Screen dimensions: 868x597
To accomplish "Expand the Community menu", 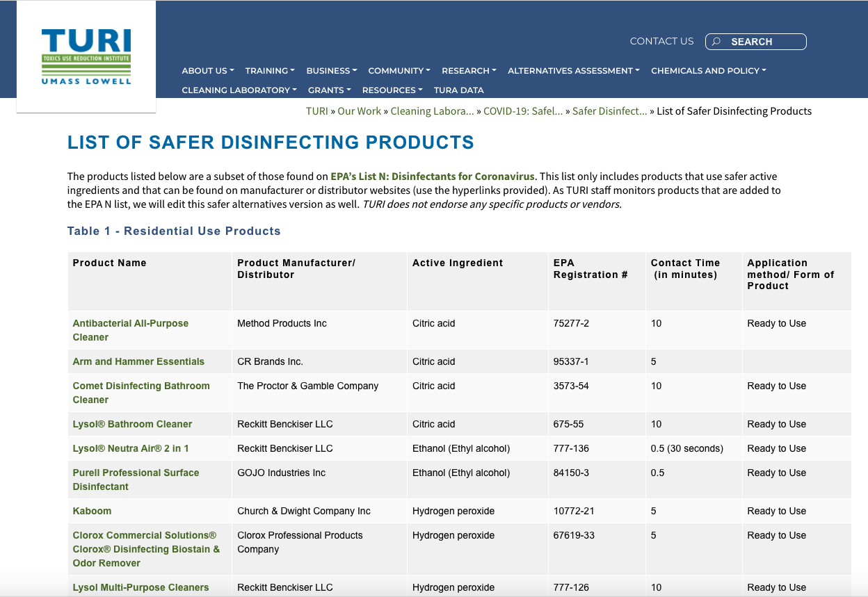I will [x=399, y=70].
